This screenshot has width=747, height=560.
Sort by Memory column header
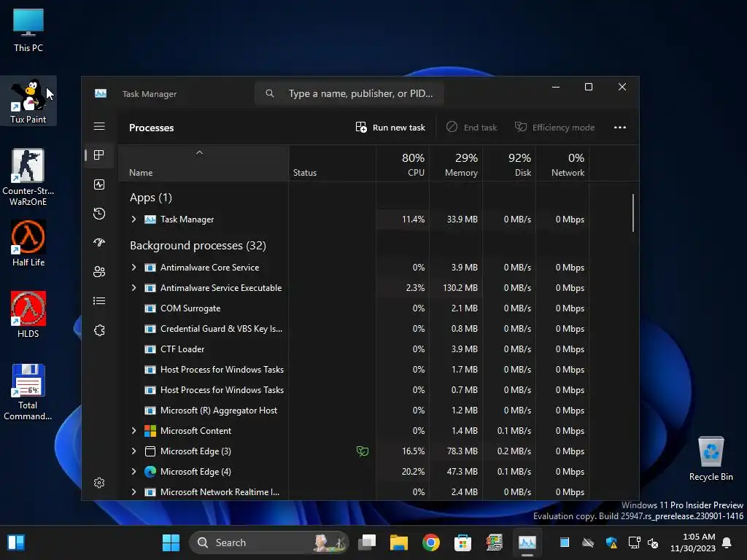(x=456, y=164)
